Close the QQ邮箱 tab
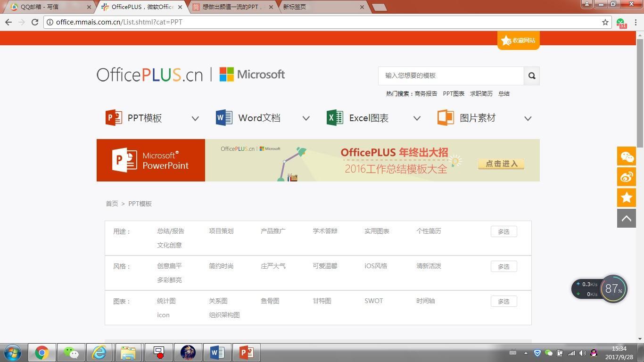644x362 pixels. pos(89,7)
